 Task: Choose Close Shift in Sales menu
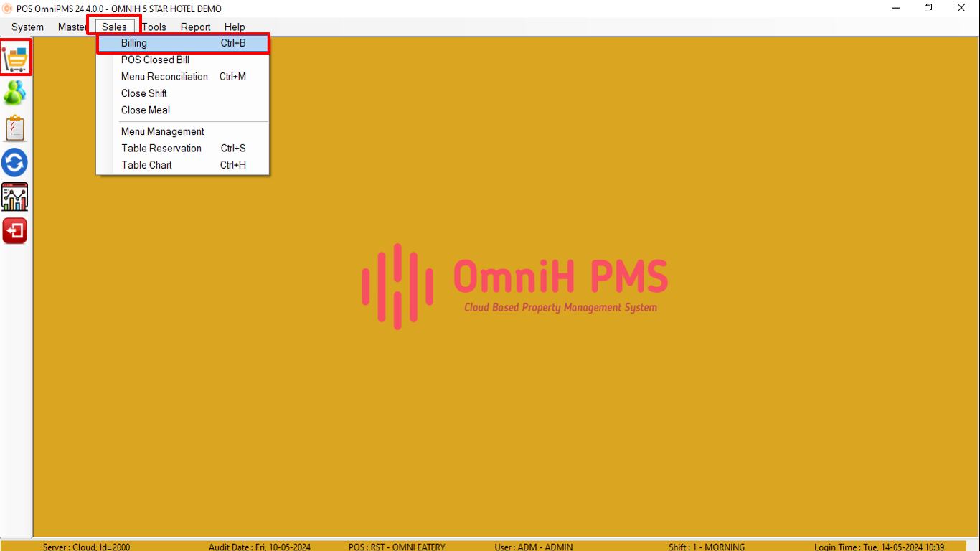[x=183, y=93]
